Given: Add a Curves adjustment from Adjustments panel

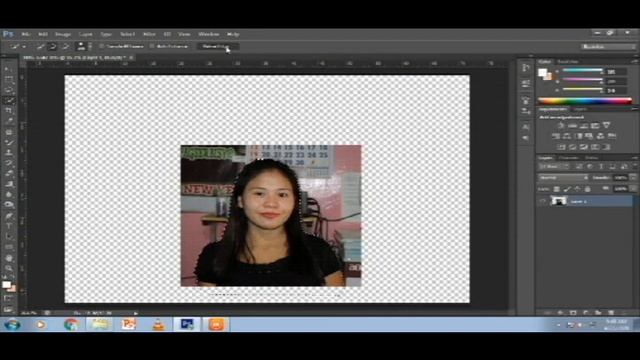Looking at the screenshot, I should [x=584, y=126].
